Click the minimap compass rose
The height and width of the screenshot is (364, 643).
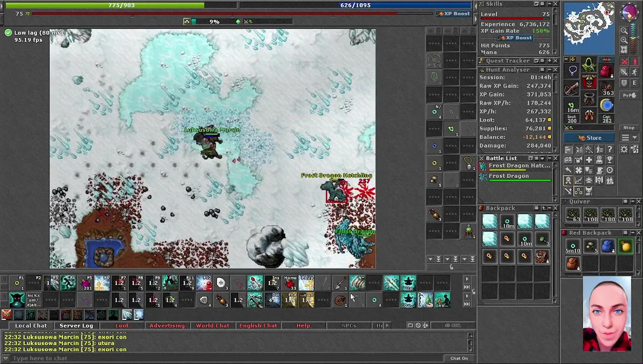tap(629, 12)
